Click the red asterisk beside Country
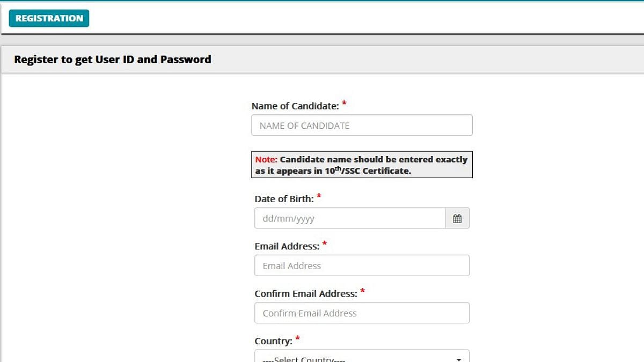644x362 pixels. [297, 338]
